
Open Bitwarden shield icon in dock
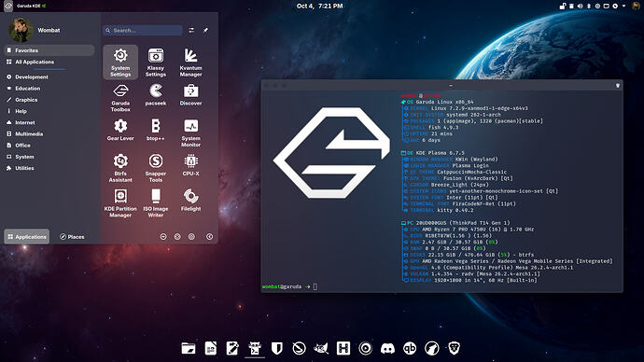coord(277,348)
